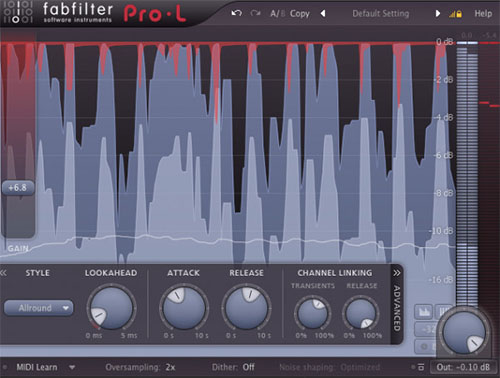
Task: Select the level display mode icon
Action: click(424, 312)
